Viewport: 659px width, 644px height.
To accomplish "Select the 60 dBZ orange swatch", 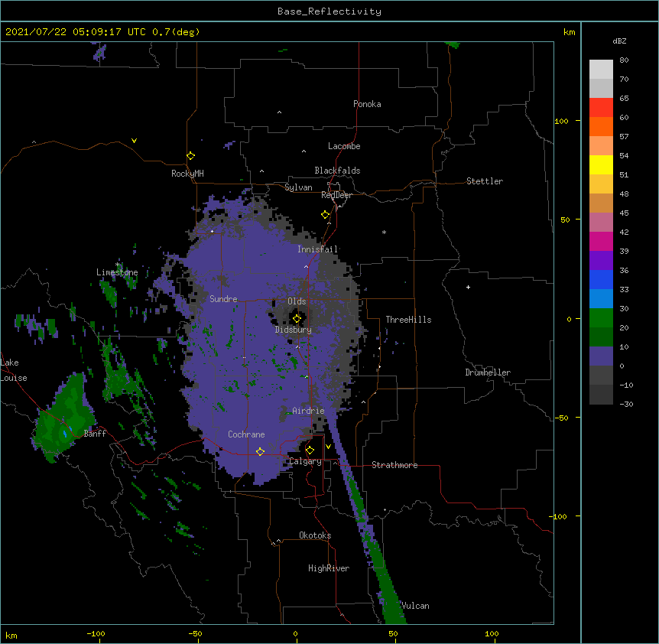I will (x=601, y=126).
